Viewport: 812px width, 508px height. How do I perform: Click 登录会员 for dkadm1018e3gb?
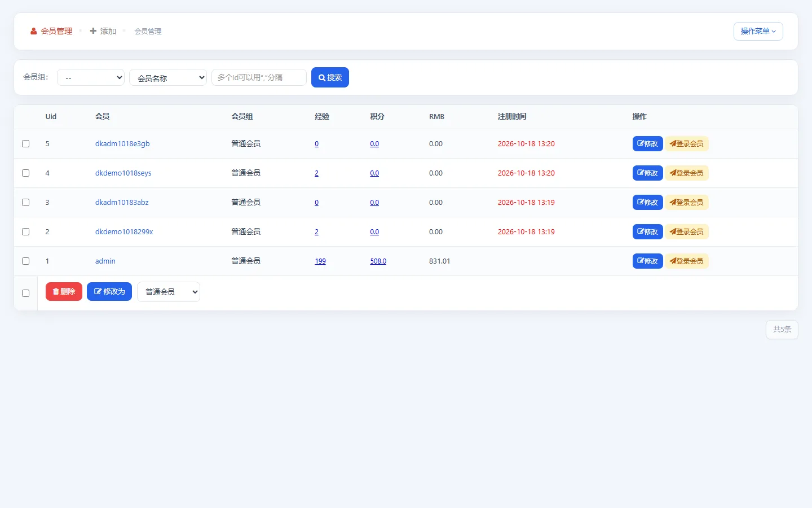click(x=687, y=144)
